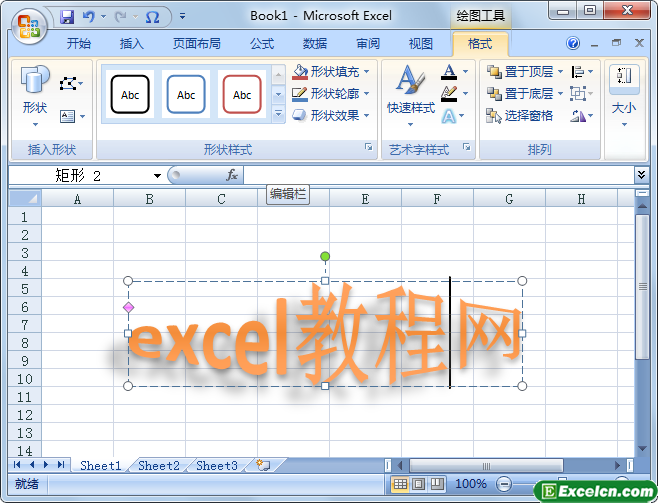Apply the black outline Abc style
This screenshot has width=658, height=503.
[x=130, y=94]
